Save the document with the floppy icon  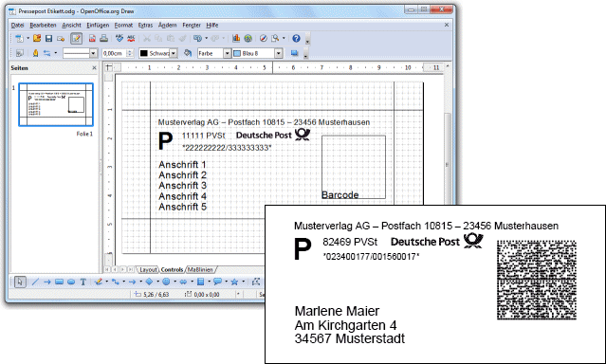48,38
